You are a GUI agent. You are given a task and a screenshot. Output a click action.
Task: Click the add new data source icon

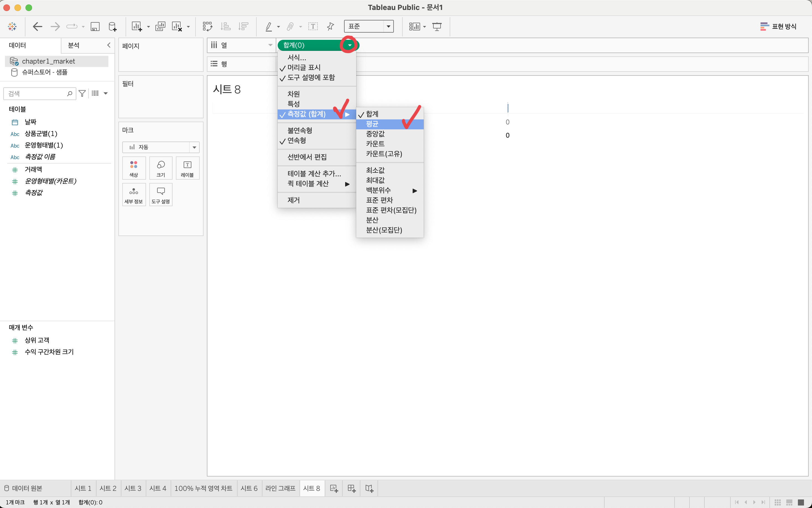pyautogui.click(x=113, y=27)
